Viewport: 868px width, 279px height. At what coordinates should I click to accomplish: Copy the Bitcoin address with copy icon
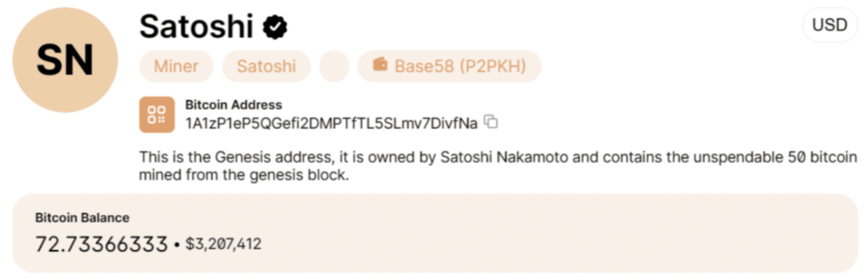pos(491,122)
